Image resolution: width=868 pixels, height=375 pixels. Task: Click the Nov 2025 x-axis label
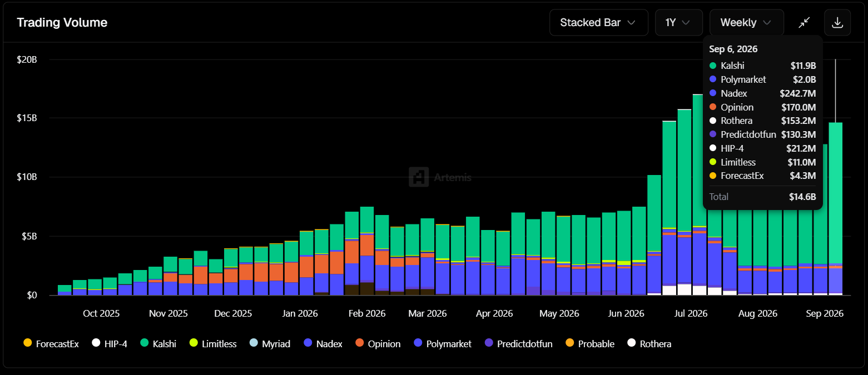pos(169,313)
